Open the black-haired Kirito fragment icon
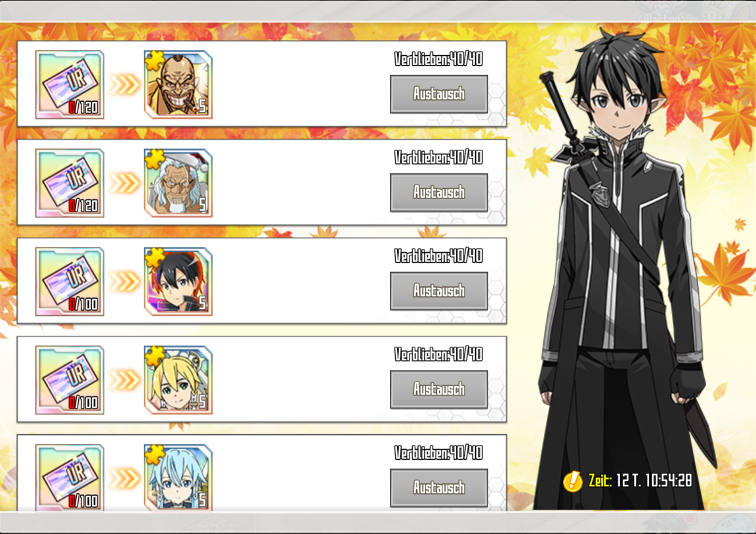Screen dimensions: 756x534 pyautogui.click(x=178, y=281)
